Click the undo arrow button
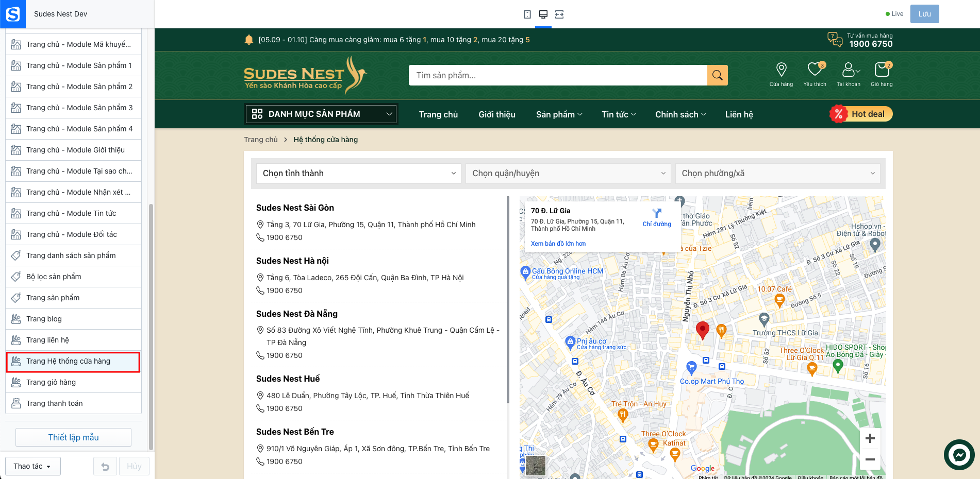This screenshot has height=479, width=980. [105, 467]
